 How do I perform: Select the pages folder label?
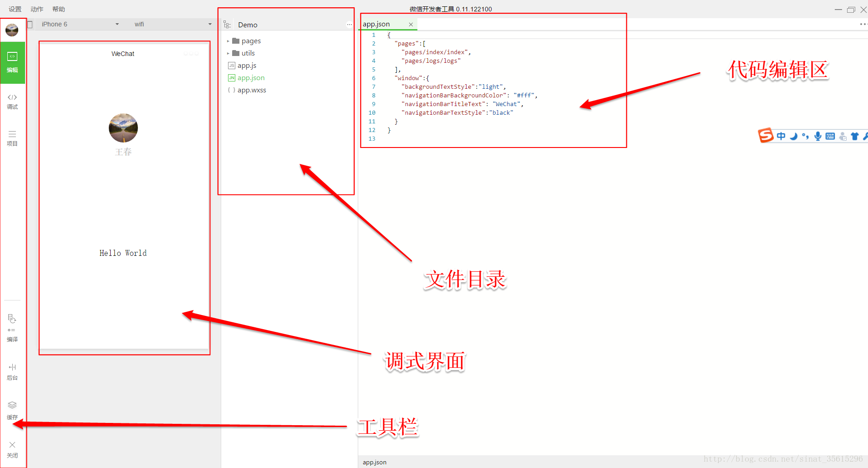251,41
